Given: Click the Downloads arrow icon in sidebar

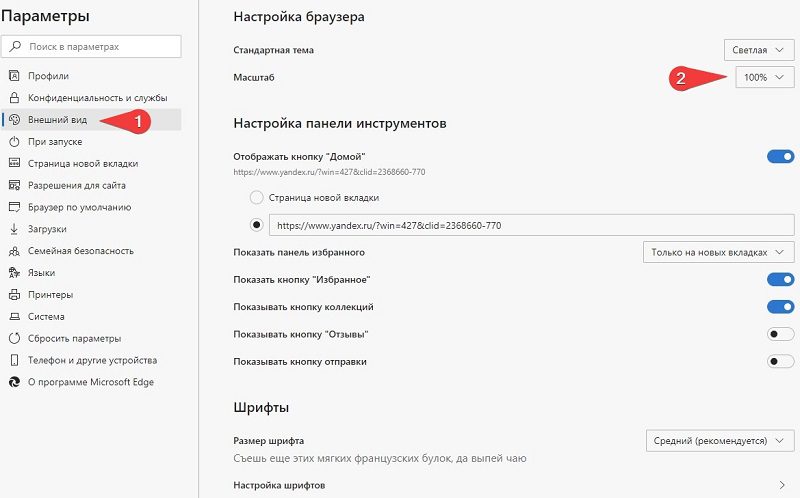Looking at the screenshot, I should 14,229.
